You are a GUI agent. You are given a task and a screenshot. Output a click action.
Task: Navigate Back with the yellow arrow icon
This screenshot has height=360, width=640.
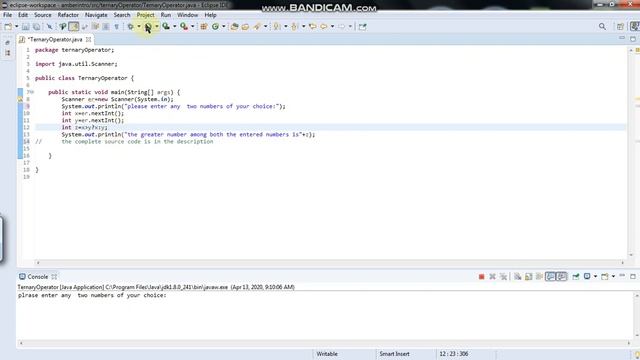pos(324,27)
